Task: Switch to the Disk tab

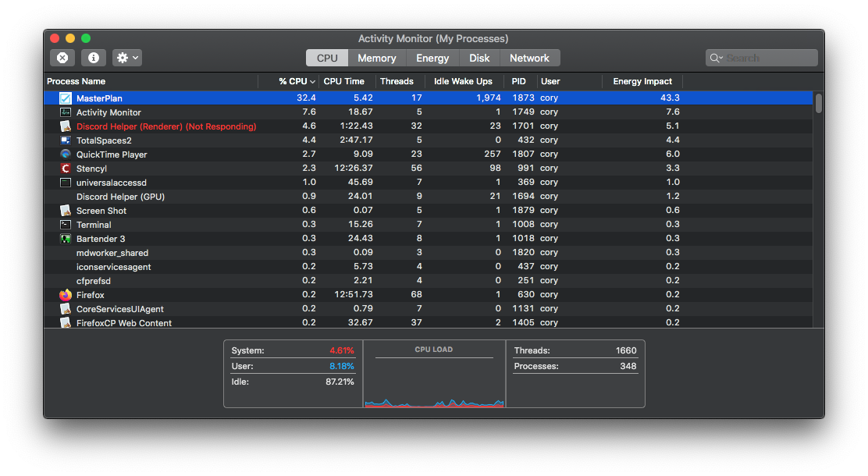Action: coord(479,58)
